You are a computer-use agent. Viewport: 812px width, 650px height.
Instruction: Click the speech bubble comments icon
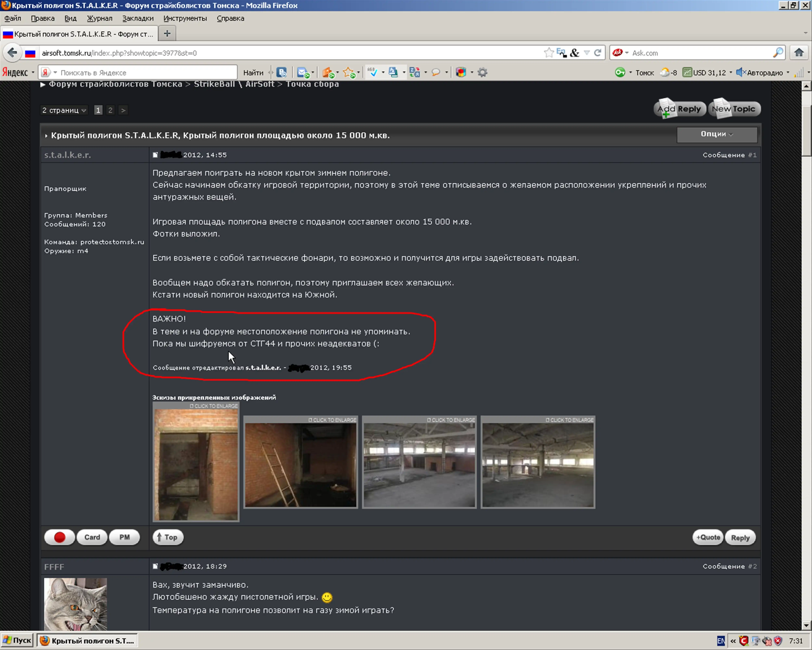point(436,72)
